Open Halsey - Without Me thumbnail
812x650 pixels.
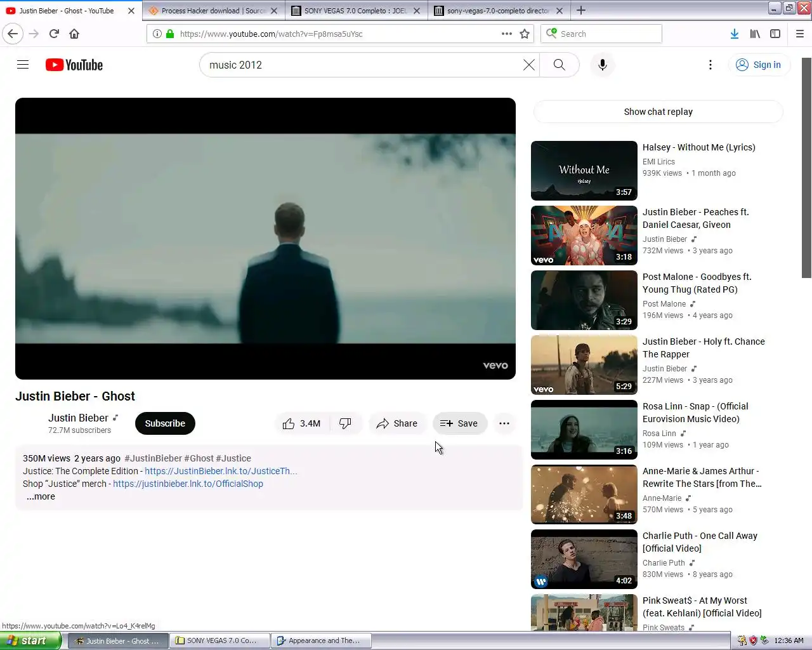coord(584,171)
